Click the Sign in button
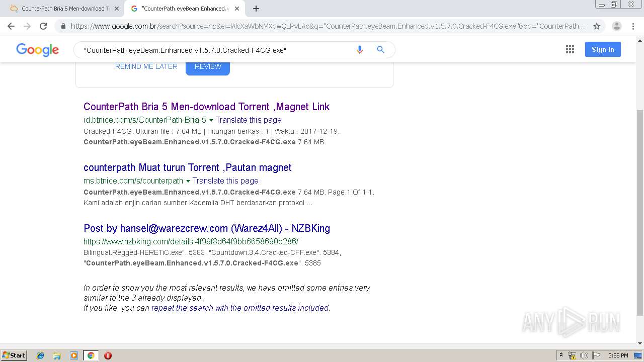Viewport: 644px width, 362px height. [x=603, y=49]
